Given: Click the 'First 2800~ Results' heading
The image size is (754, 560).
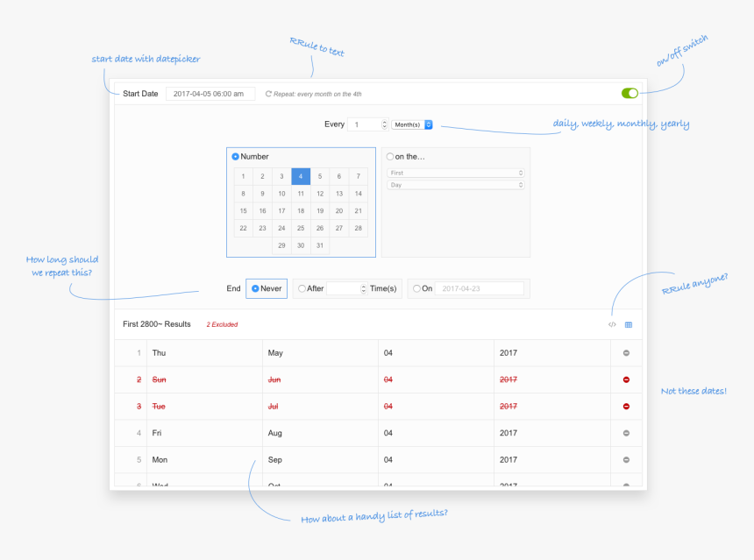Looking at the screenshot, I should 157,324.
